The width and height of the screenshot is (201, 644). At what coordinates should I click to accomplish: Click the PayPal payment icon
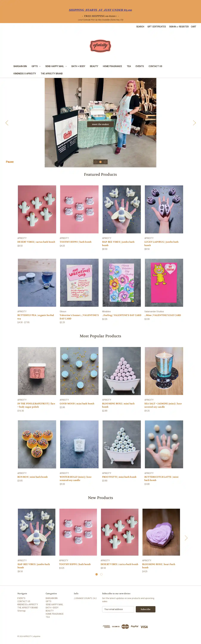tap(134, 627)
